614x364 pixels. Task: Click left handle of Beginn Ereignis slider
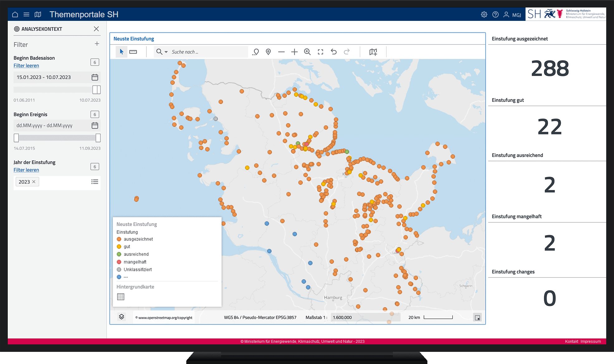click(16, 138)
